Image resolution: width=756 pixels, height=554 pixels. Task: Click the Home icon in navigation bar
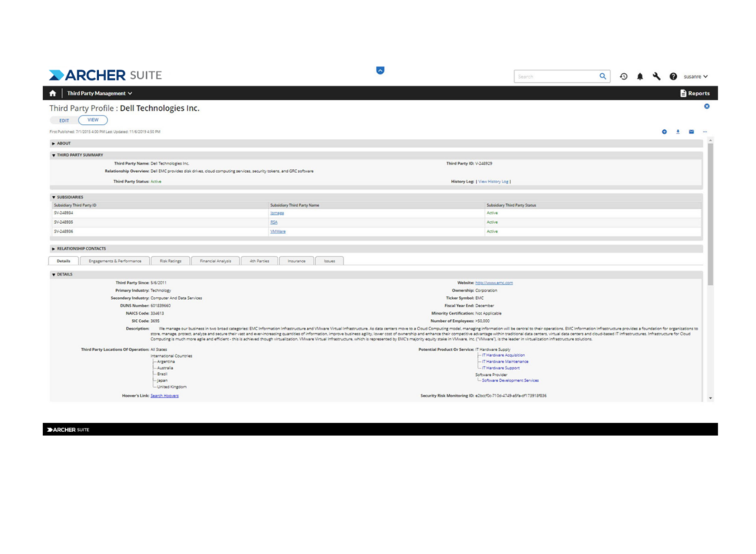(x=52, y=94)
